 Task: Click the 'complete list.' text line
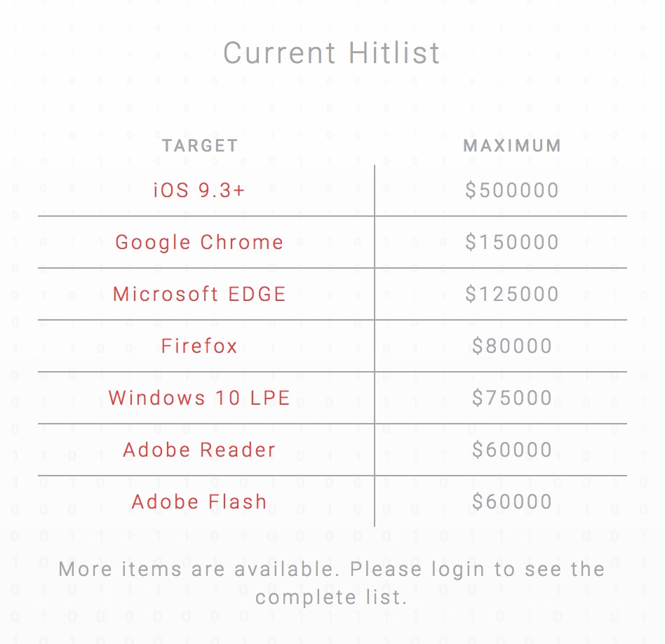pyautogui.click(x=331, y=597)
